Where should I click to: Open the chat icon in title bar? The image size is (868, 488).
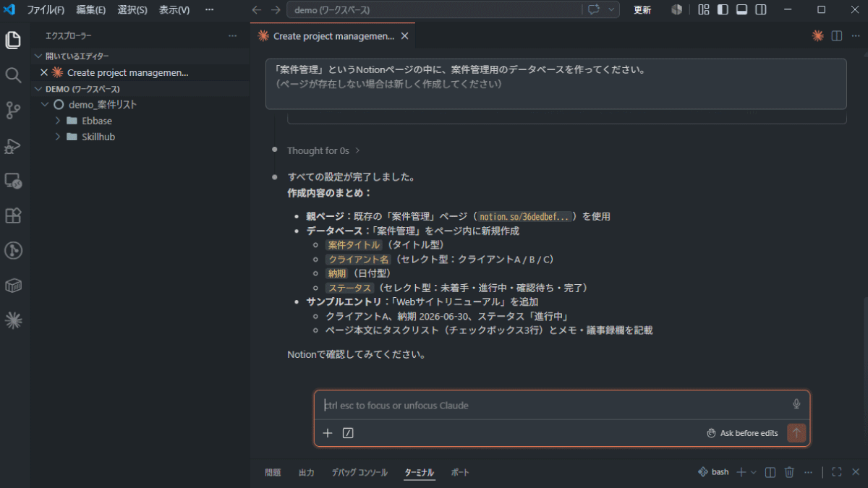(x=594, y=10)
